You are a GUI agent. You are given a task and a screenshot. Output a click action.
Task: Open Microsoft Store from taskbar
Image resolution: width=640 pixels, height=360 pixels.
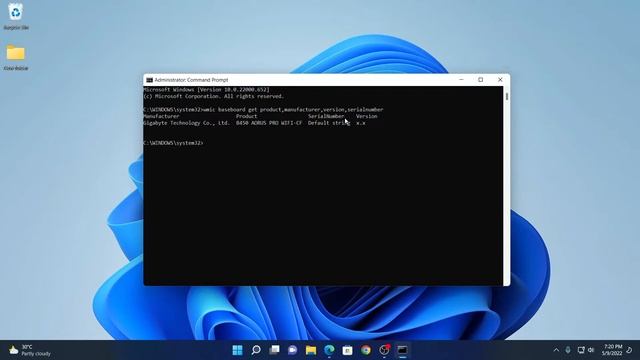click(347, 350)
